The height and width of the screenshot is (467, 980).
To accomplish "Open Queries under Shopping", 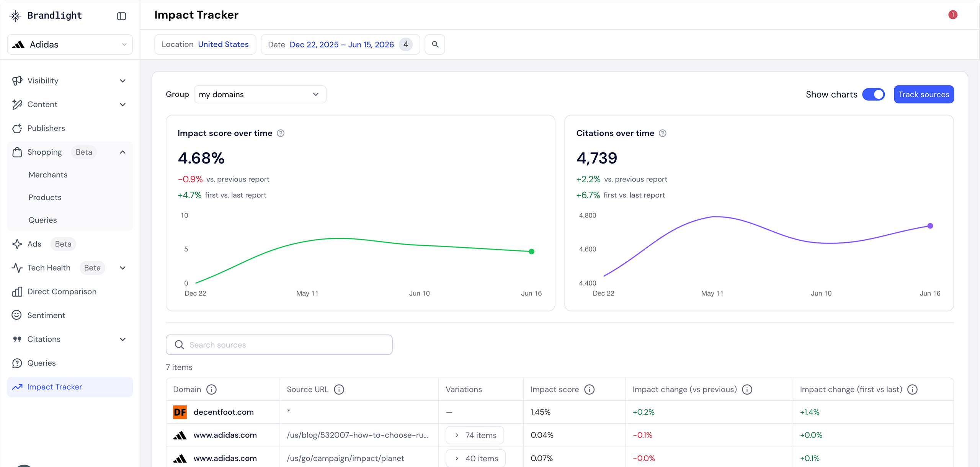I will [42, 220].
